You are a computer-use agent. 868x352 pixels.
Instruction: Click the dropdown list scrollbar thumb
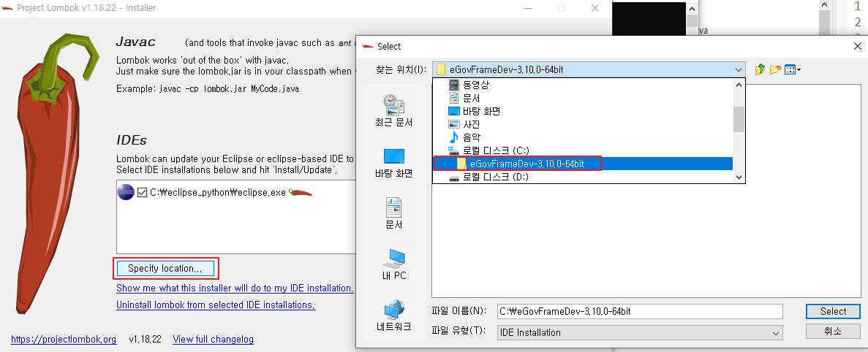739,118
